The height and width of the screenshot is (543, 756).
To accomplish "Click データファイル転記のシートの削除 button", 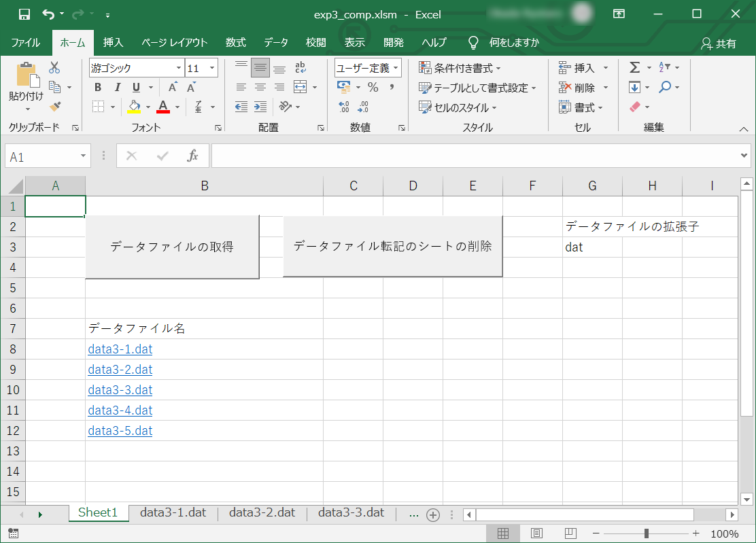I will click(392, 246).
